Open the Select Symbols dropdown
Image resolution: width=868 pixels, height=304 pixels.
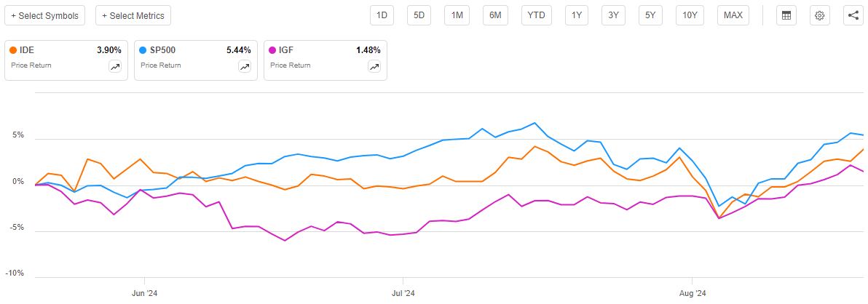pyautogui.click(x=46, y=15)
